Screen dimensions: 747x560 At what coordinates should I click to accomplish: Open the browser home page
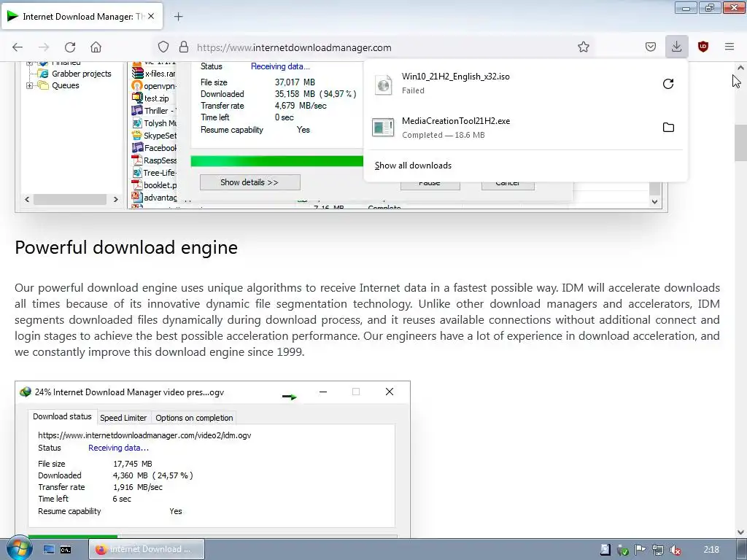96,47
